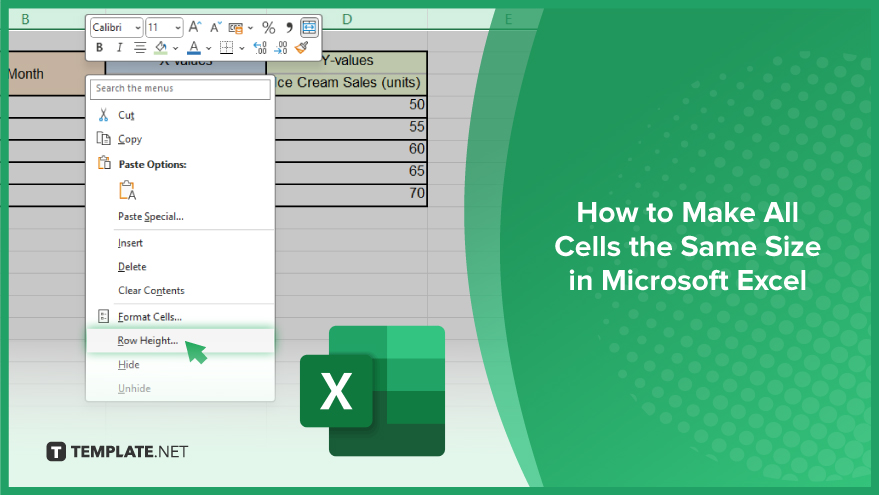
Task: Increase font size in mini toolbar
Action: pos(195,27)
